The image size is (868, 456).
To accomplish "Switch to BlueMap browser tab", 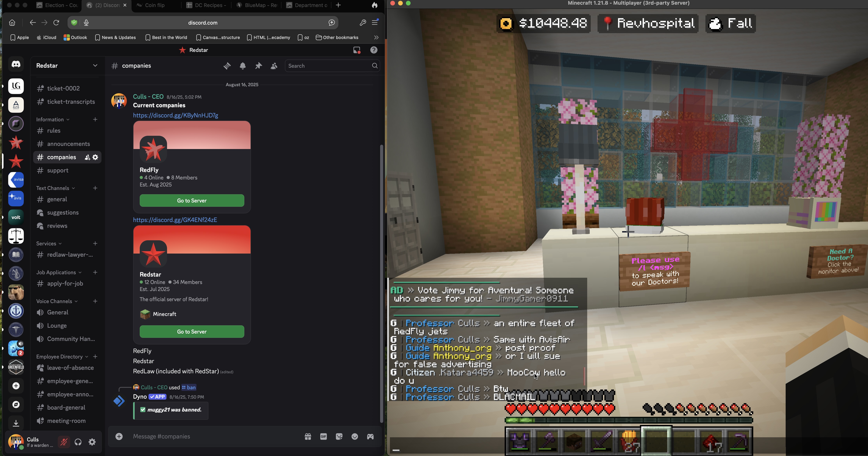I will click(257, 5).
